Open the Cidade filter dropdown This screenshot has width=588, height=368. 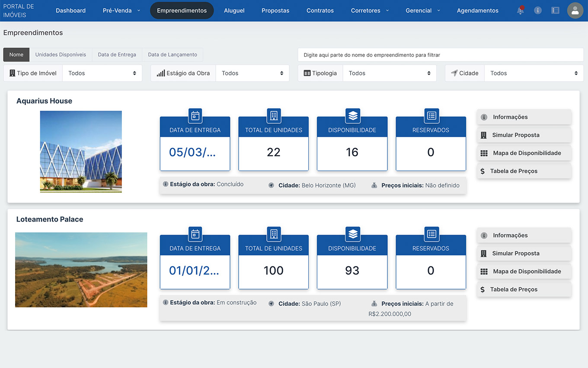(534, 73)
